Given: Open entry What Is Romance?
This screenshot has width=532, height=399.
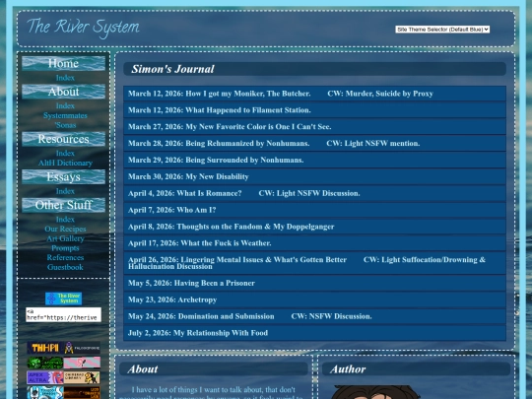Looking at the screenshot, I should point(314,193).
